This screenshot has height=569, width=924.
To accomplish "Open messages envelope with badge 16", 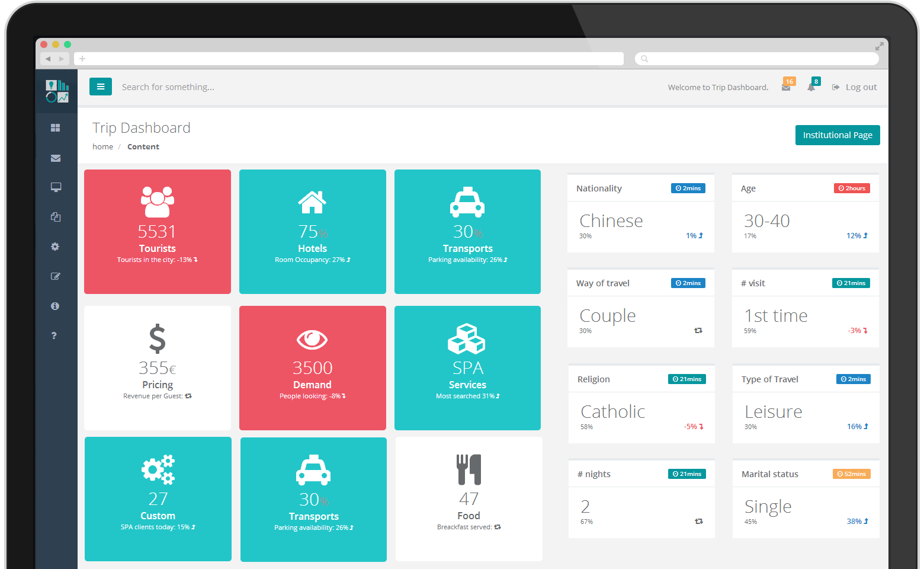I will click(x=786, y=87).
